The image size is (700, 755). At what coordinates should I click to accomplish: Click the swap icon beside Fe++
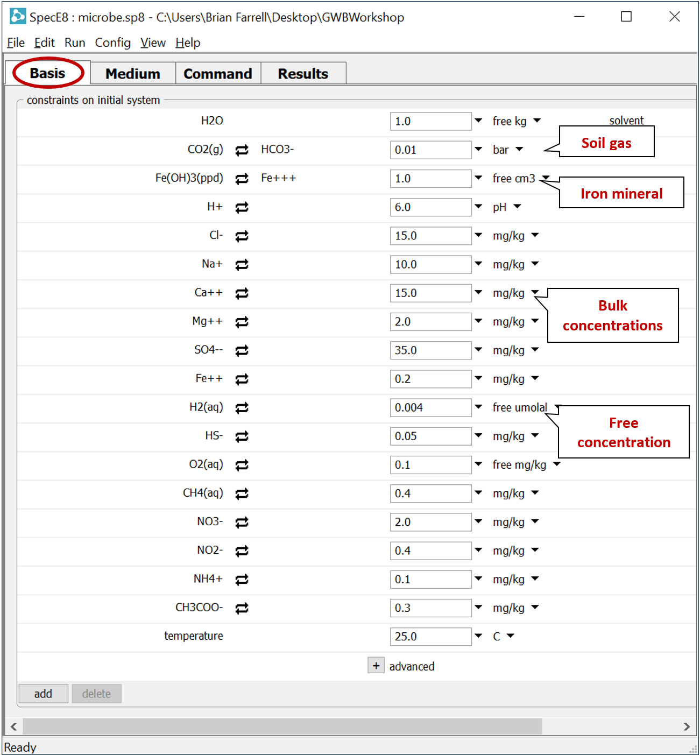[242, 379]
